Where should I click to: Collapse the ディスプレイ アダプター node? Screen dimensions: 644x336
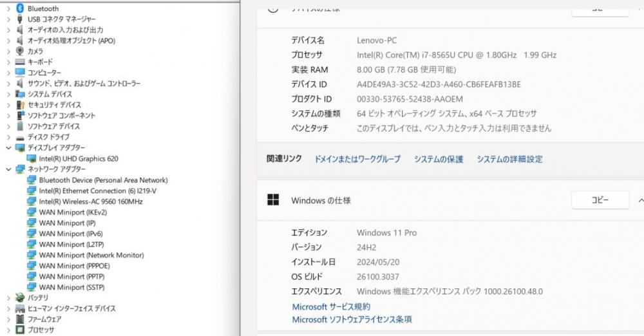coord(8,147)
